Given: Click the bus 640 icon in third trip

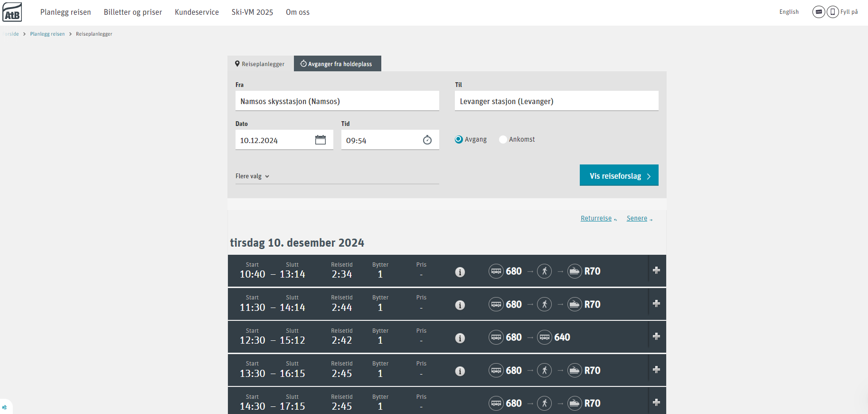Looking at the screenshot, I should (x=545, y=337).
